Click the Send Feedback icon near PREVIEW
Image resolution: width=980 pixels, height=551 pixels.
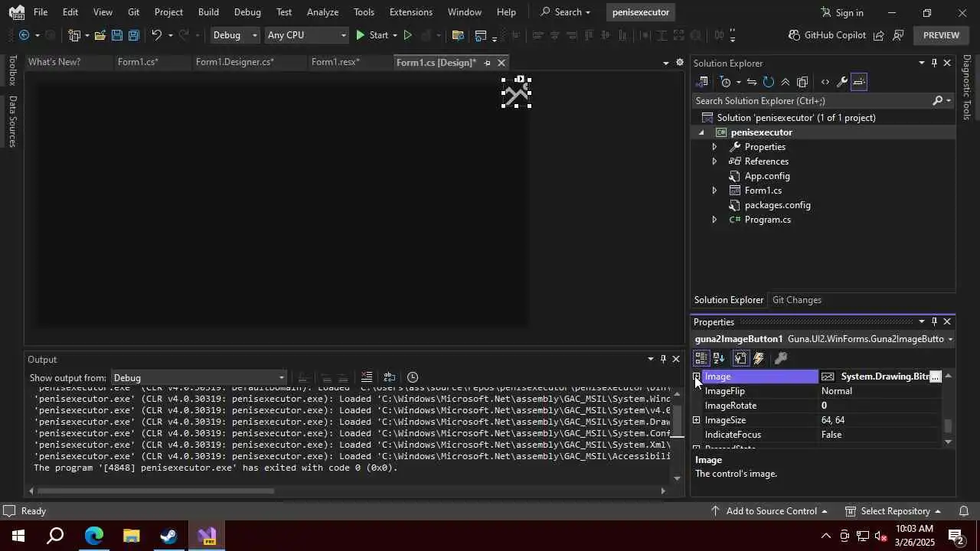[898, 35]
